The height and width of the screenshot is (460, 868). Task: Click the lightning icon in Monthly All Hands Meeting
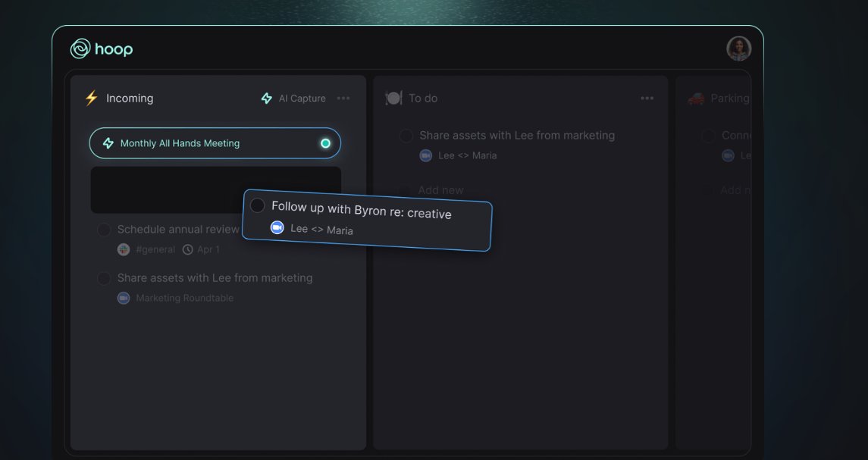coord(108,143)
